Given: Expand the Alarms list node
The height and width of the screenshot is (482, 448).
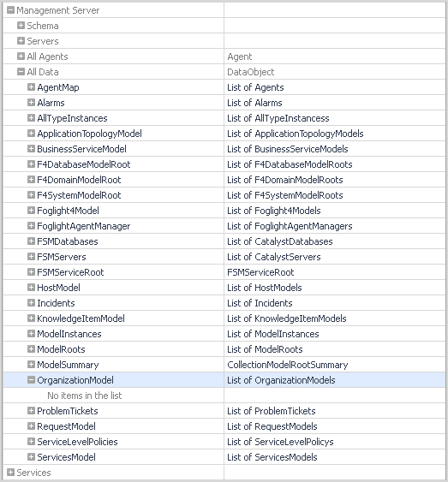Looking at the screenshot, I should (x=31, y=103).
